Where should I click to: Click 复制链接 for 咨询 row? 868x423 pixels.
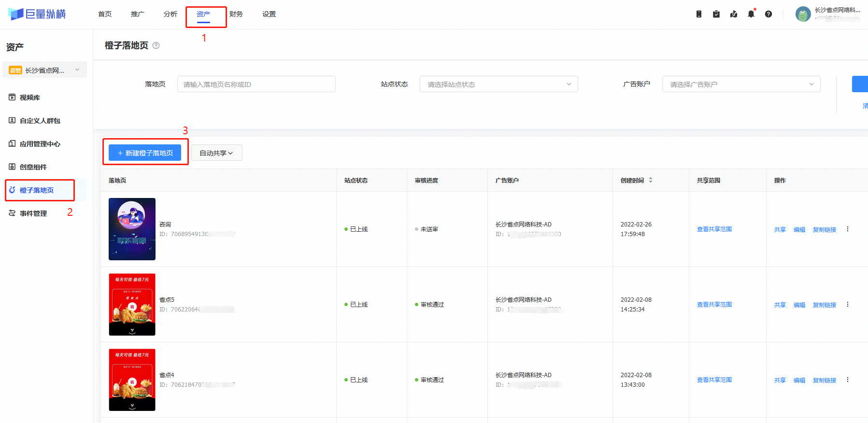[825, 230]
